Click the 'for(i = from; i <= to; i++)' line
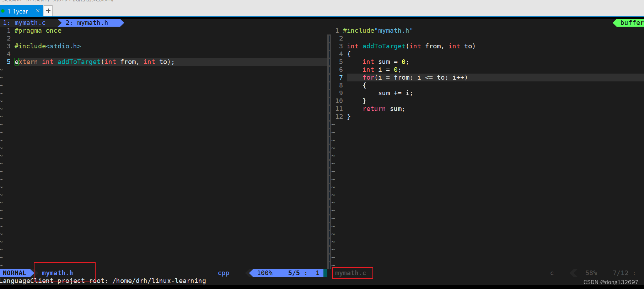 click(x=415, y=77)
